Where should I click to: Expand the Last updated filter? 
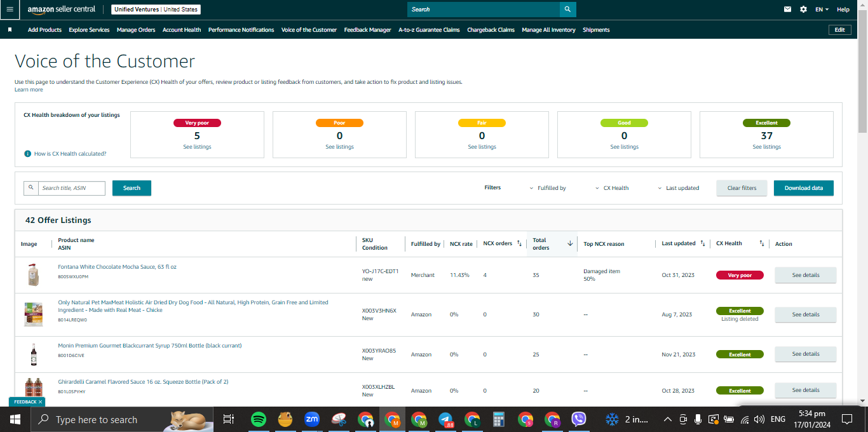(679, 188)
